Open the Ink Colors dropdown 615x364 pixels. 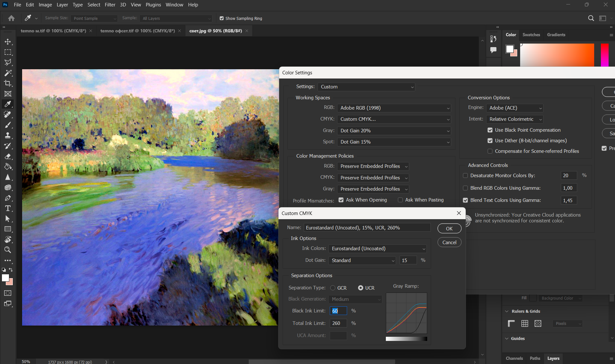(x=378, y=249)
